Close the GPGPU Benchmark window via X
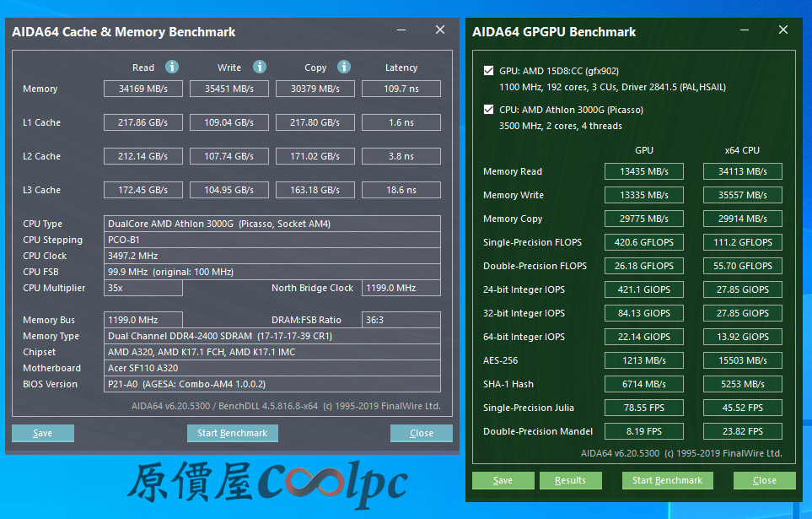Viewport: 812px width, 519px height. click(783, 30)
